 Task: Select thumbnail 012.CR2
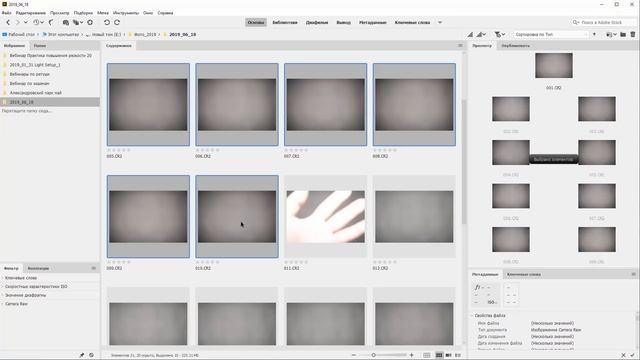coord(414,217)
